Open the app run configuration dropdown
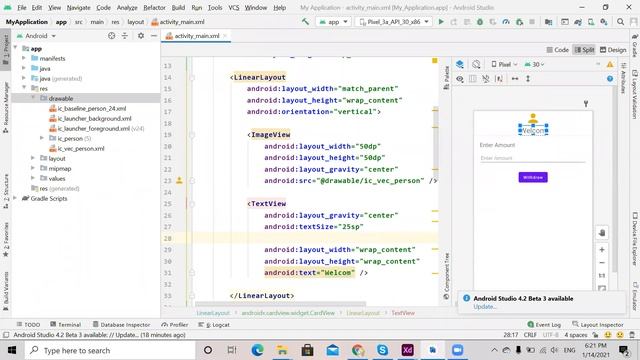The width and height of the screenshot is (640, 360). [333, 22]
